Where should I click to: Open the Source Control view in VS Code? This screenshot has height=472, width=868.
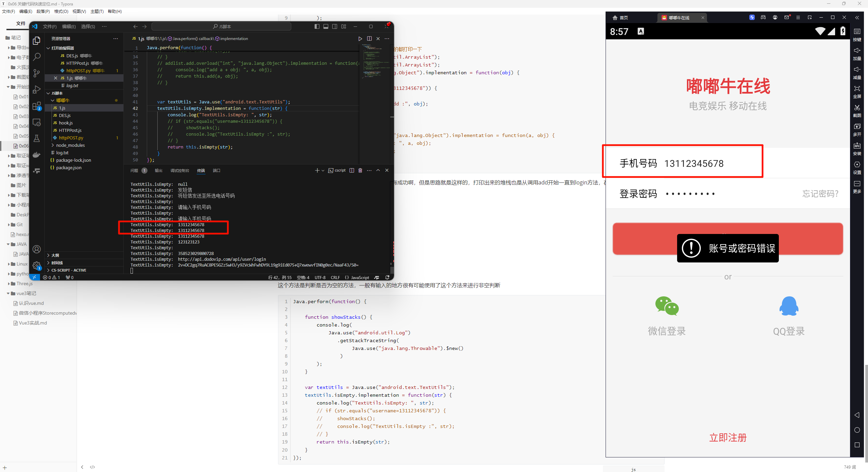[x=37, y=73]
